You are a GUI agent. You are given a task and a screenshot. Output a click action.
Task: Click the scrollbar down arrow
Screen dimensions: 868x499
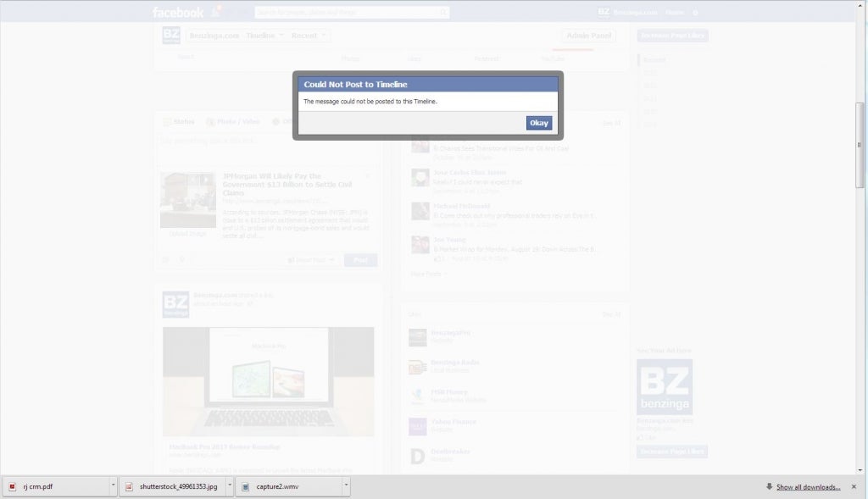pos(860,470)
